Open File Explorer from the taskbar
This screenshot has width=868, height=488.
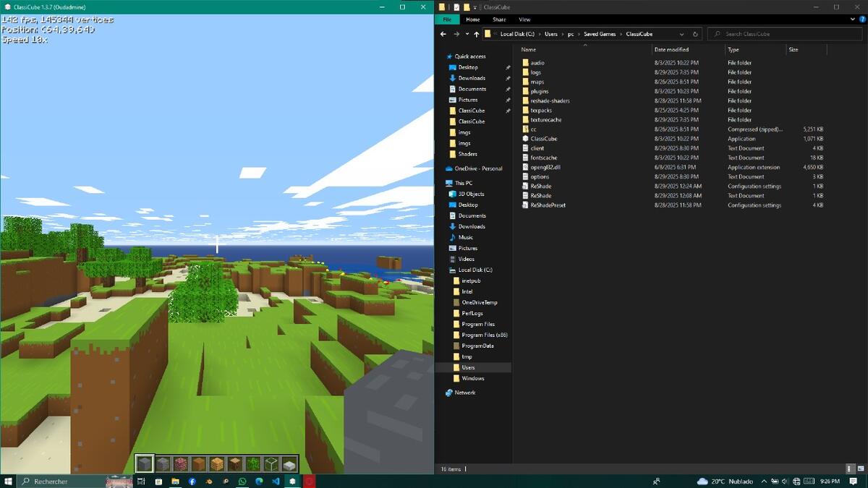coord(175,481)
